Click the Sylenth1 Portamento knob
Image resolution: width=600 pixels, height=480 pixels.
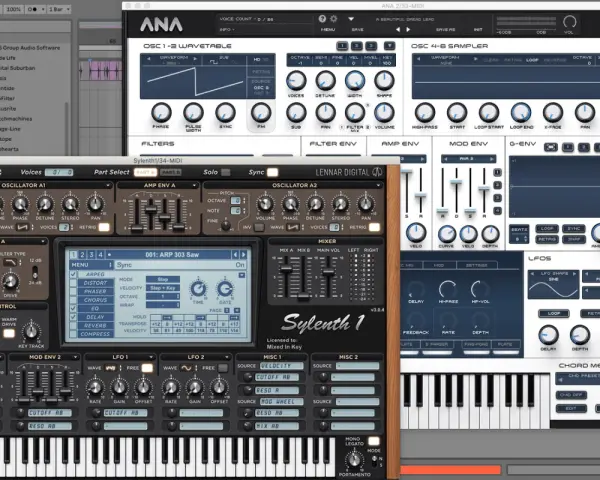354,460
